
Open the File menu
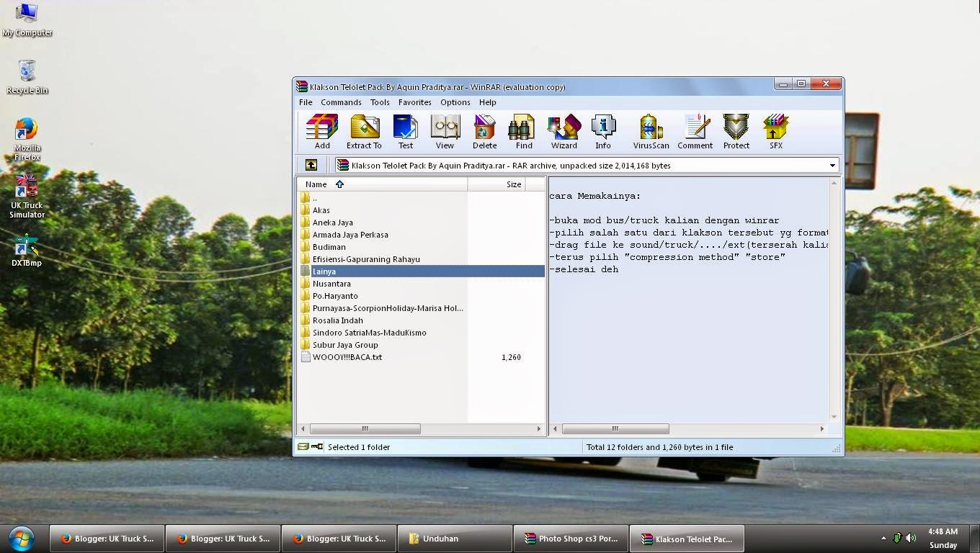click(306, 102)
